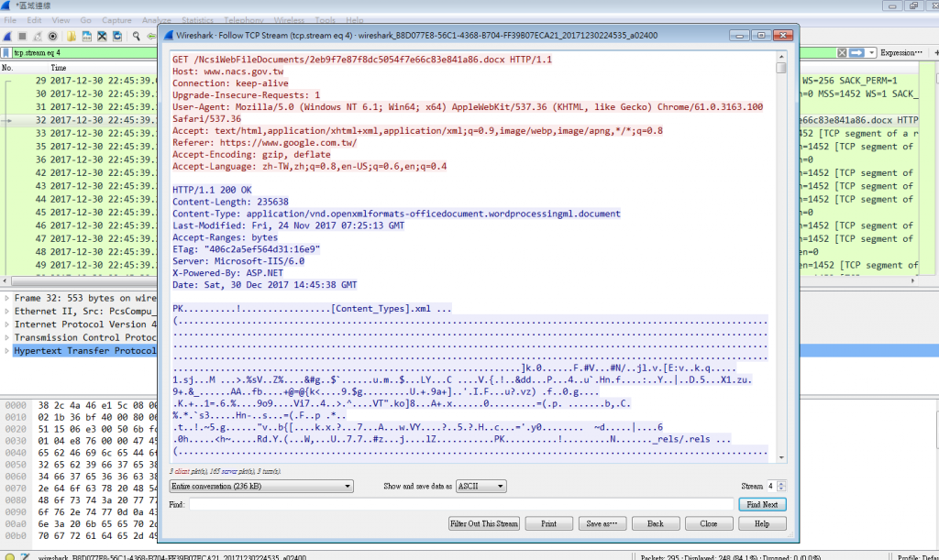Click the find packet magnifier icon
Image resolution: width=939 pixels, height=560 pixels.
click(x=136, y=37)
